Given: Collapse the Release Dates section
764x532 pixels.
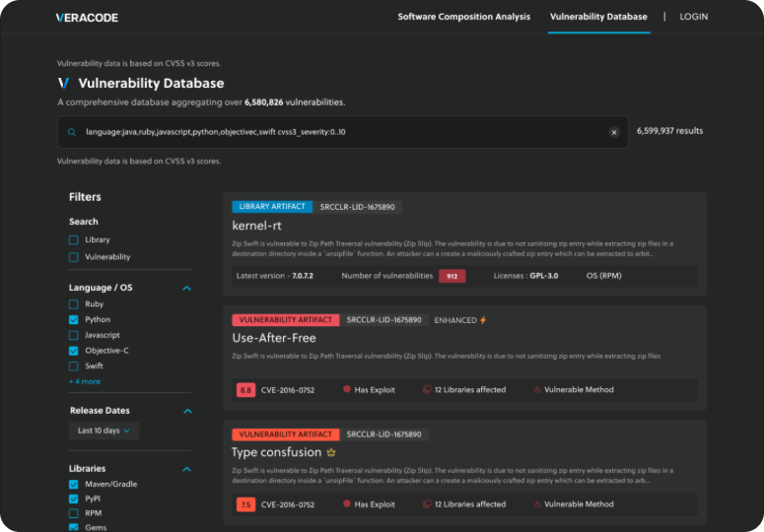Looking at the screenshot, I should pyautogui.click(x=187, y=411).
